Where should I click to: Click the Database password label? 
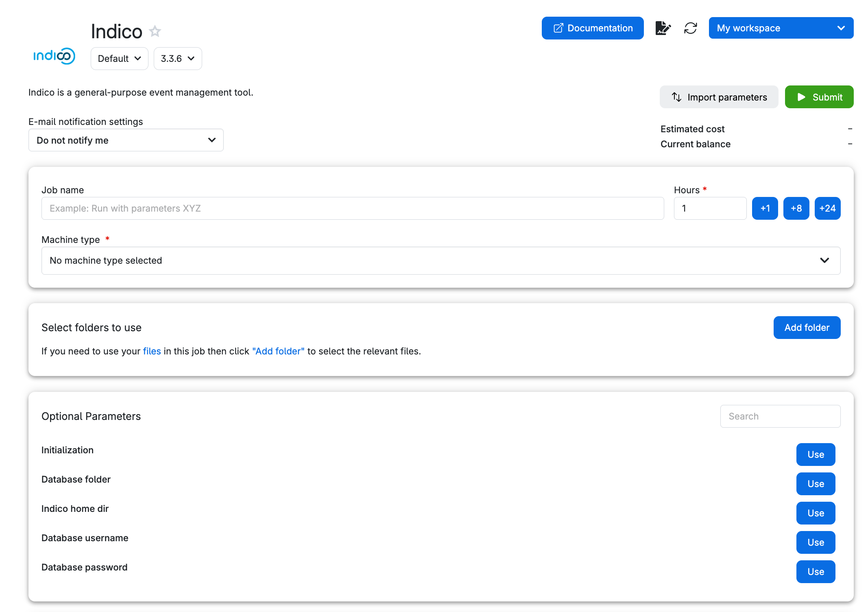coord(85,567)
